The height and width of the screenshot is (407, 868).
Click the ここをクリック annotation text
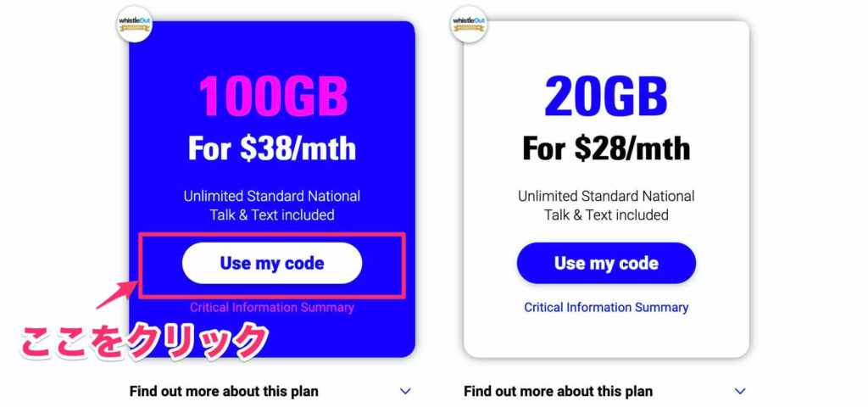click(145, 342)
